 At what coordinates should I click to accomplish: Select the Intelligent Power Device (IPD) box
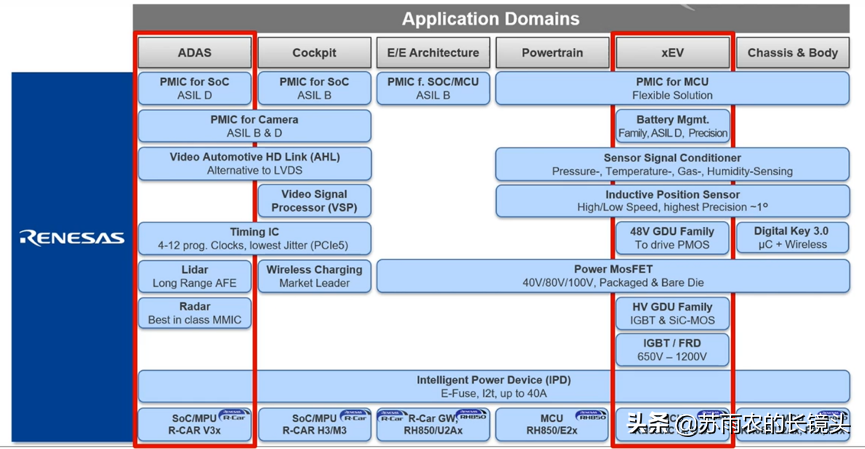coord(494,387)
